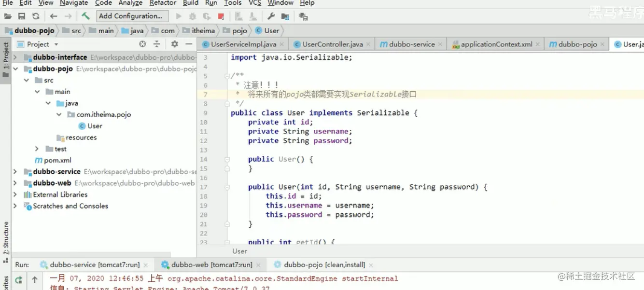This screenshot has width=644, height=290.
Task: Open the Tools menu
Action: [233, 3]
